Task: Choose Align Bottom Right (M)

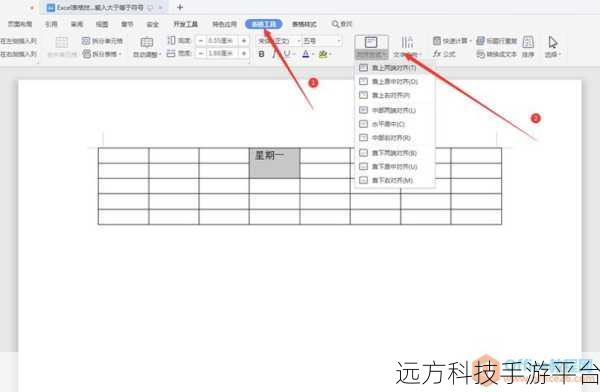Action: tap(395, 180)
